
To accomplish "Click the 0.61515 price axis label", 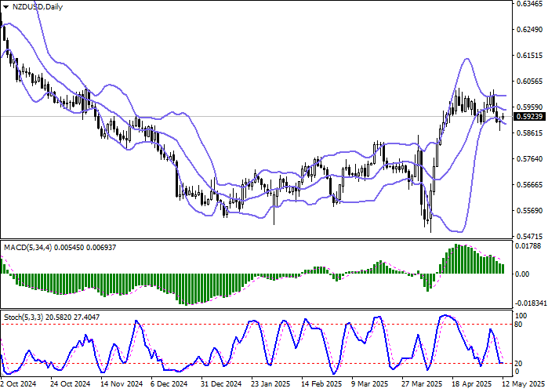I will (530, 56).
